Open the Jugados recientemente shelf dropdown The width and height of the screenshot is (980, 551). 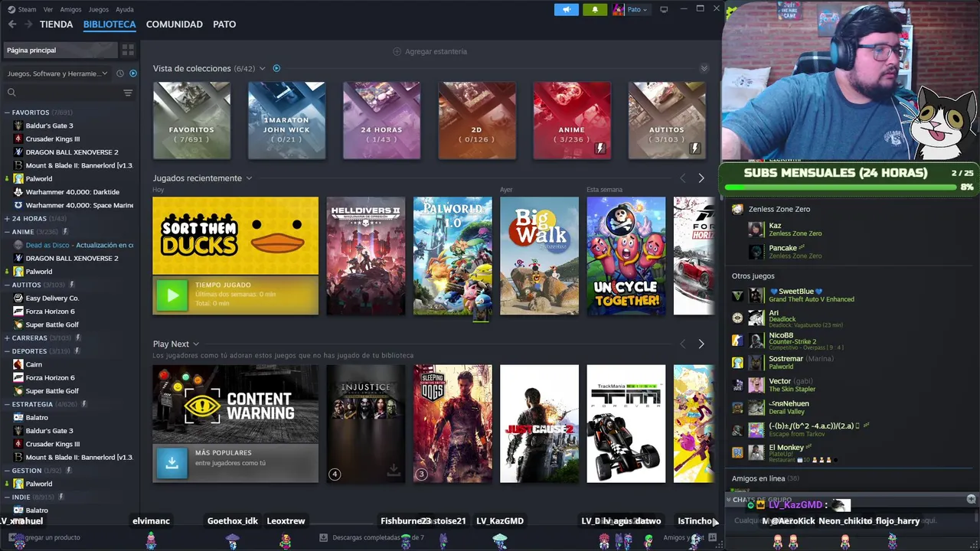click(249, 178)
